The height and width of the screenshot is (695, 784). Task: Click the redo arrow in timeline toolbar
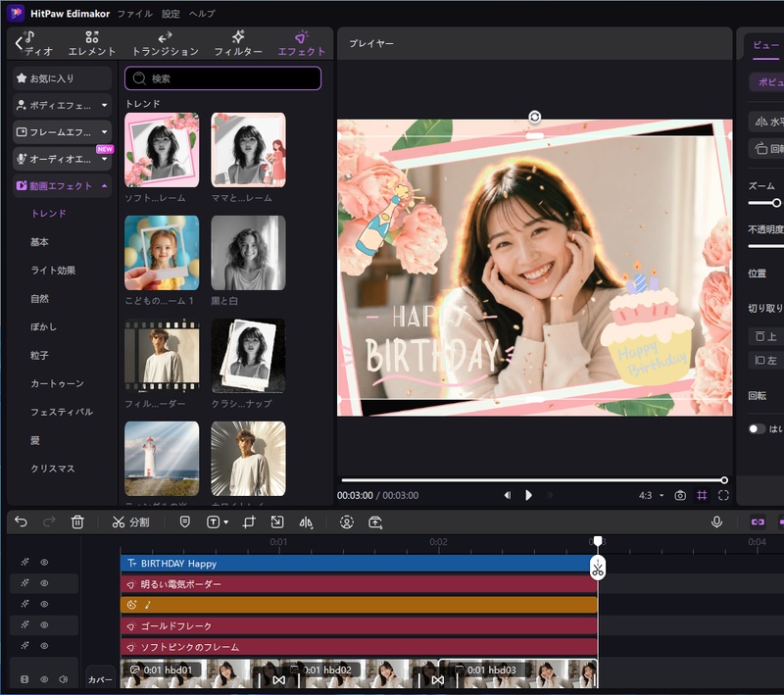(x=49, y=522)
